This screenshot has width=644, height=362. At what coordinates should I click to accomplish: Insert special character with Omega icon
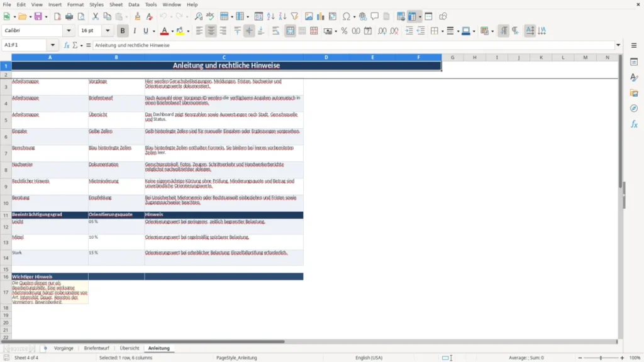pos(347,16)
